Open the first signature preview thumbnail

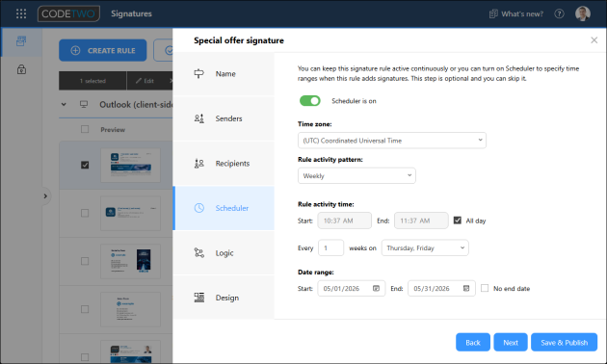(x=130, y=166)
